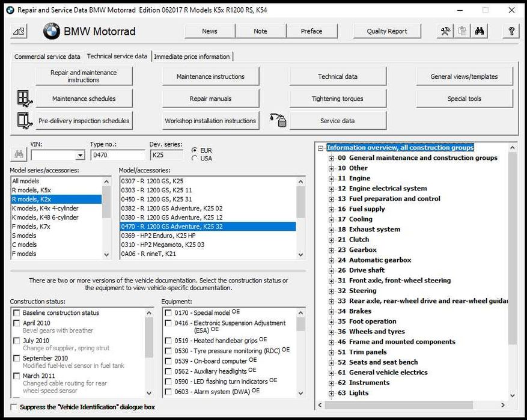527x420 pixels.
Task: Select R models, K5x series
Action: click(56, 190)
